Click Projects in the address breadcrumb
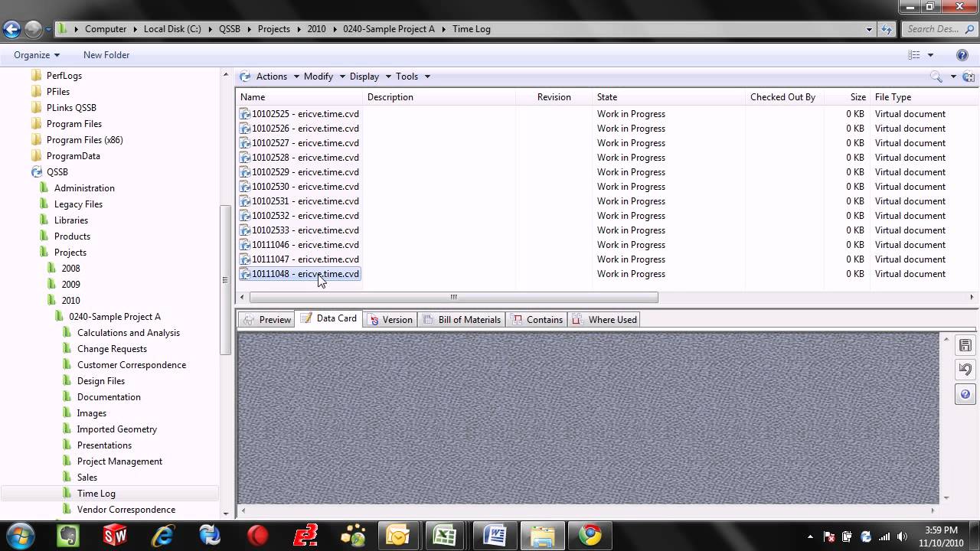Image resolution: width=980 pixels, height=551 pixels. click(x=274, y=29)
